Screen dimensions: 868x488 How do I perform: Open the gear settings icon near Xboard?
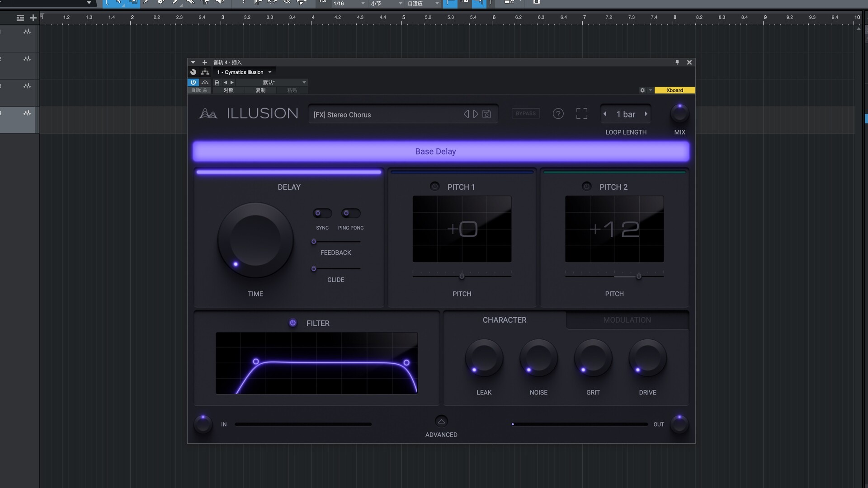(642, 90)
